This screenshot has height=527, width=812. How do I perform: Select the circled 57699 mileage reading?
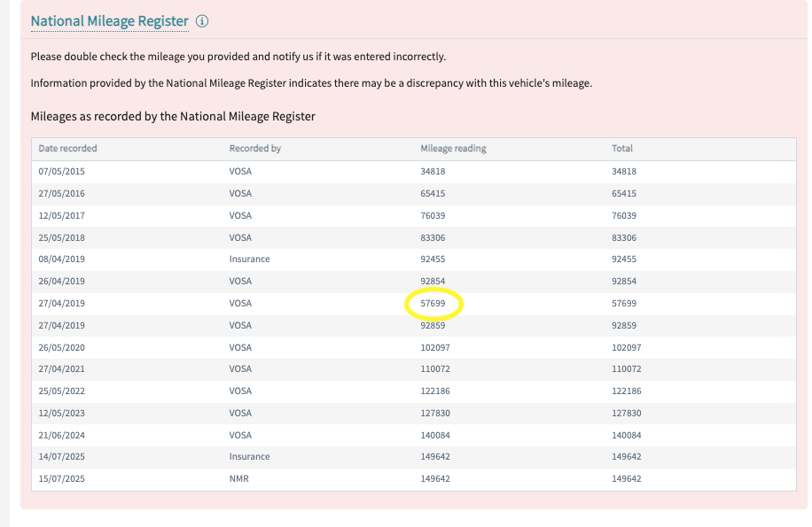pyautogui.click(x=433, y=304)
